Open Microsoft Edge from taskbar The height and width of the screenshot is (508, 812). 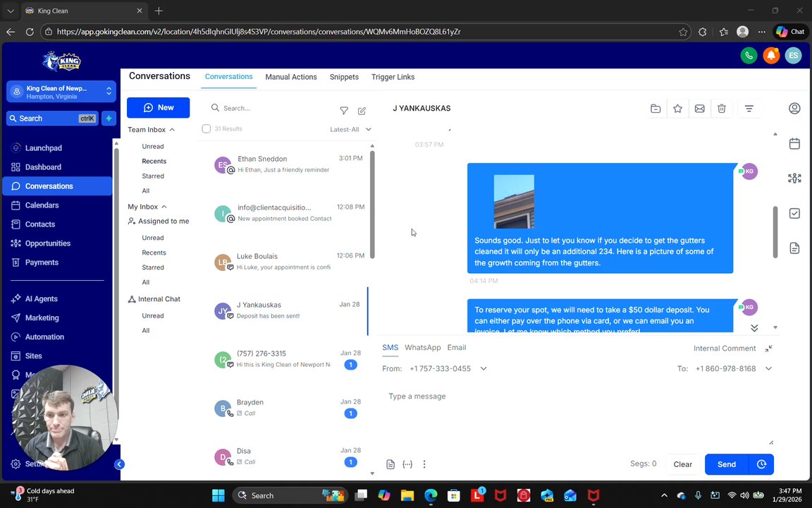coord(431,495)
